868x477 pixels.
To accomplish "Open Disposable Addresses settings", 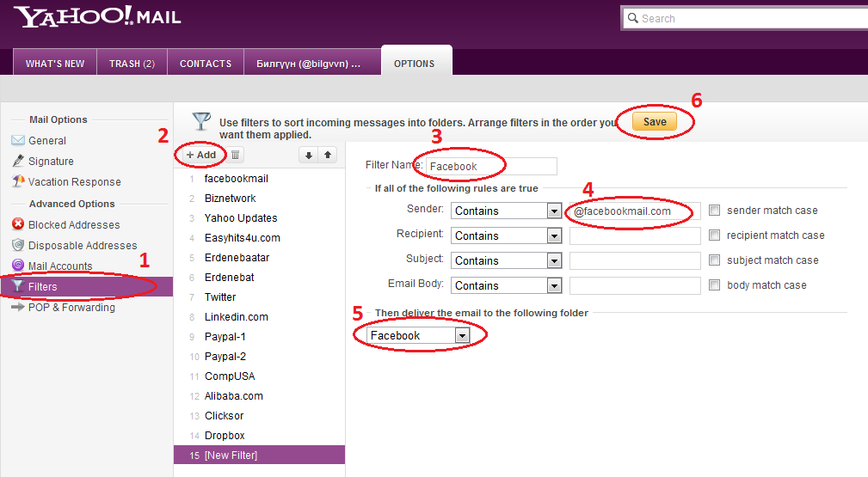I will click(83, 245).
